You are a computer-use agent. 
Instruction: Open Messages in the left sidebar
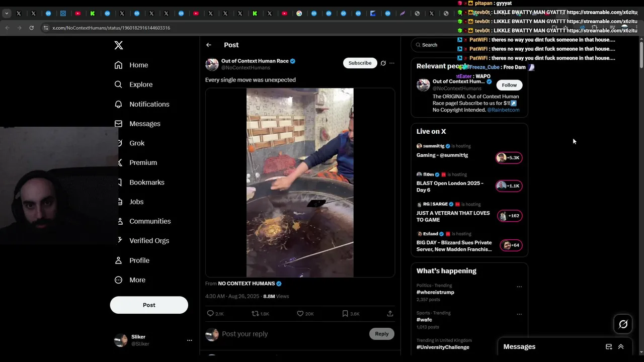click(x=137, y=124)
